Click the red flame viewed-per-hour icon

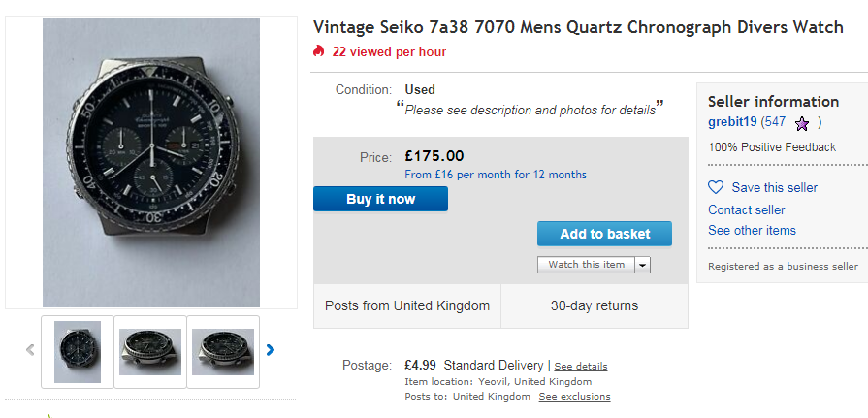point(319,51)
